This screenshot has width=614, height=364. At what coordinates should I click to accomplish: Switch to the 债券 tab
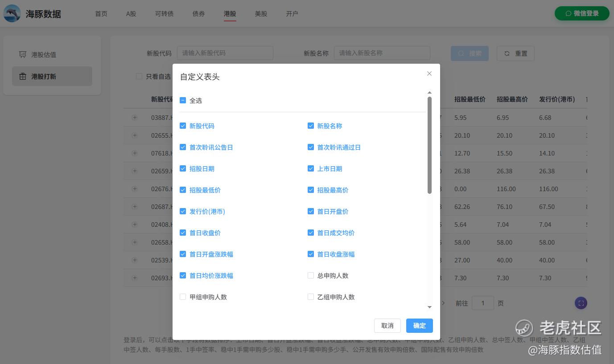pos(199,14)
